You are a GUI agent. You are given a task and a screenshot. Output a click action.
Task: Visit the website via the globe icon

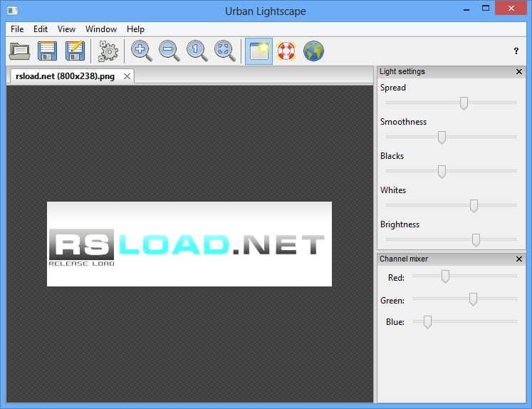pos(313,51)
